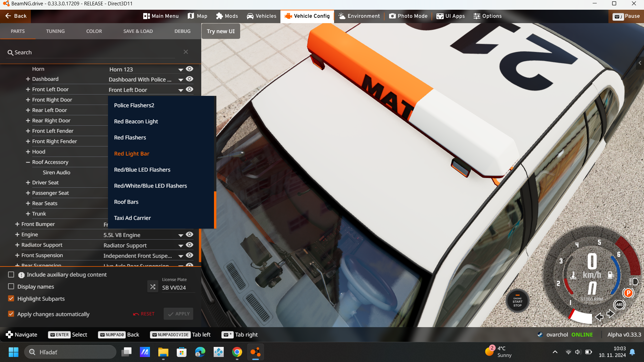Screen dimensions: 644x362
Task: Click the Pause button
Action: coord(626,16)
